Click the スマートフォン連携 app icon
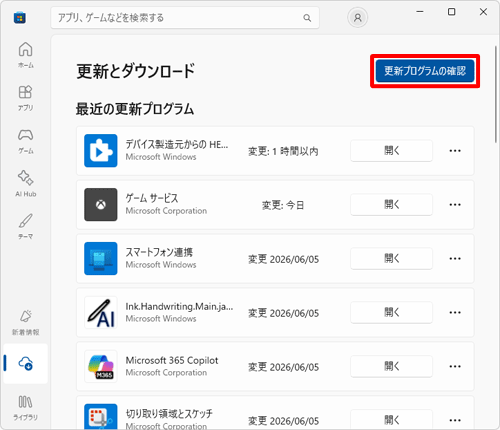Image resolution: width=500 pixels, height=430 pixels. pos(101,259)
